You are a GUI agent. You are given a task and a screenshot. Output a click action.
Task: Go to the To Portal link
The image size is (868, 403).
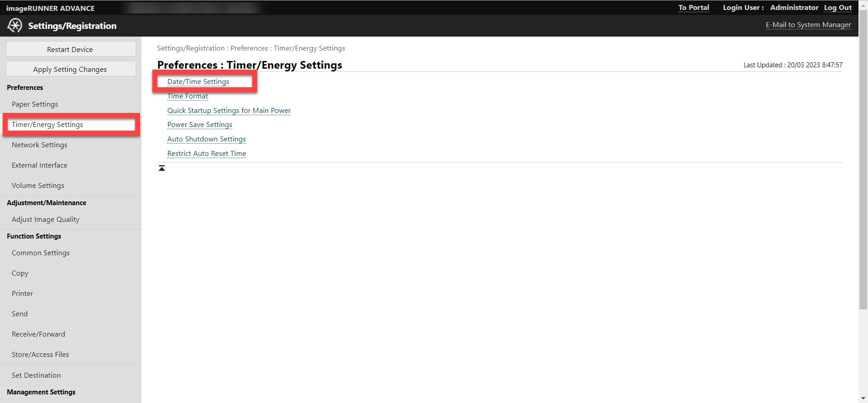coord(693,8)
